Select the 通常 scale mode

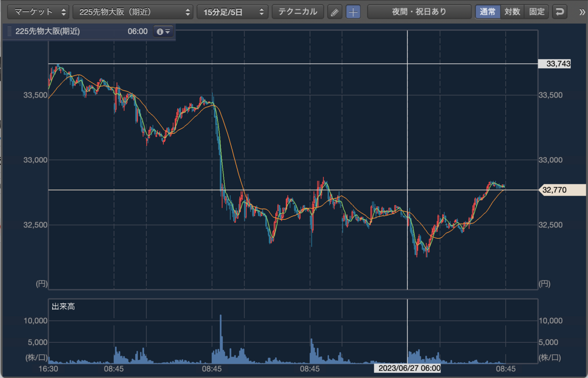488,12
